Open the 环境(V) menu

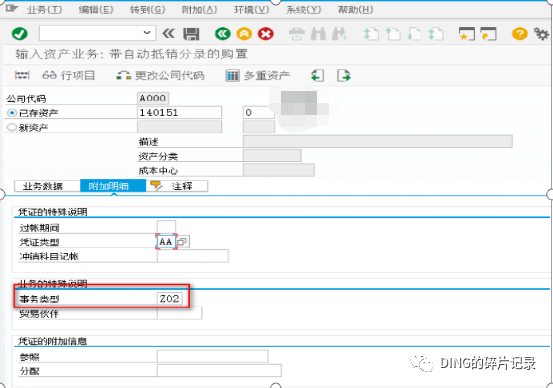point(251,10)
